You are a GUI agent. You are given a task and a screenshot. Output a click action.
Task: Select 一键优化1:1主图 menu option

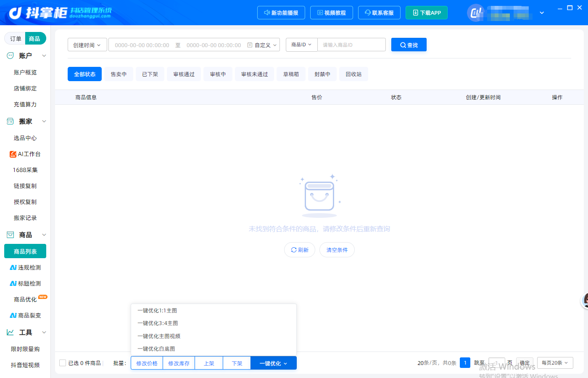click(x=214, y=310)
